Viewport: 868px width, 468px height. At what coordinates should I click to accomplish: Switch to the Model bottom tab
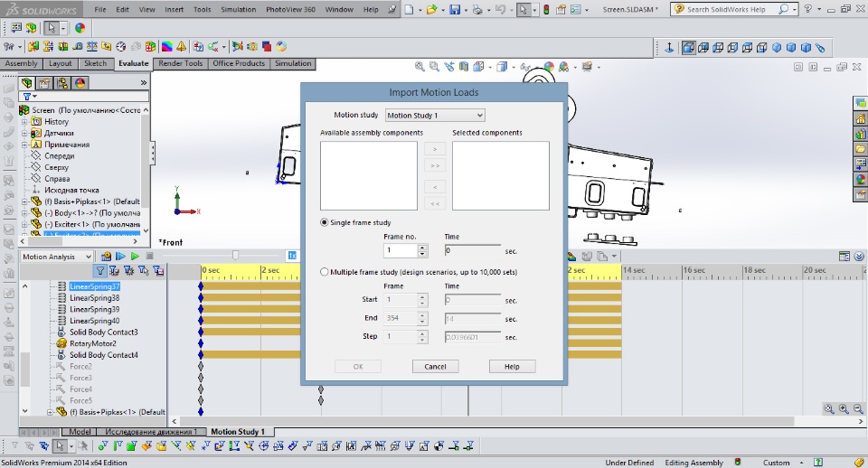click(80, 432)
